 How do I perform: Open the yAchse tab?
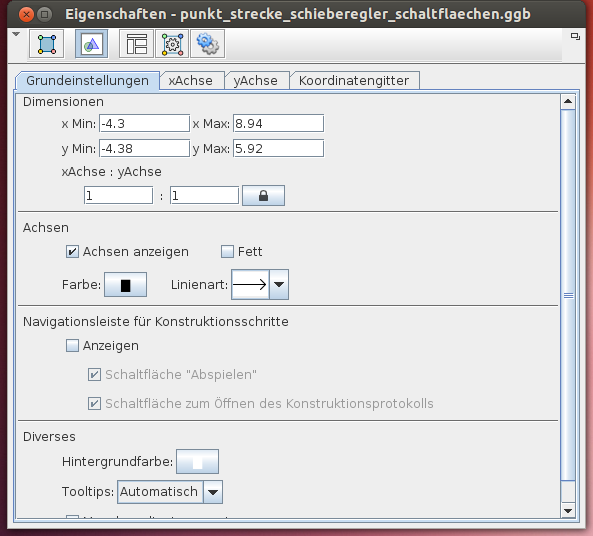click(256, 81)
